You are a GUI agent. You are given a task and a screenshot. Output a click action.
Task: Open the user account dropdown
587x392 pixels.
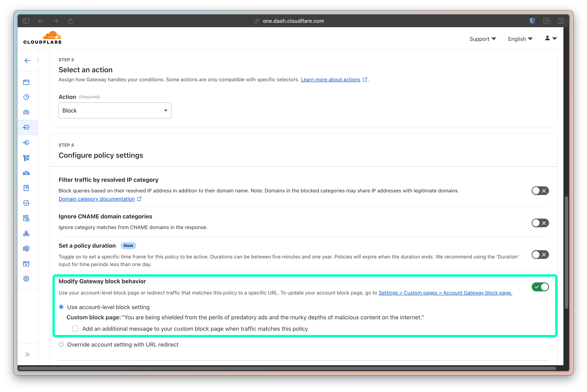coord(551,38)
